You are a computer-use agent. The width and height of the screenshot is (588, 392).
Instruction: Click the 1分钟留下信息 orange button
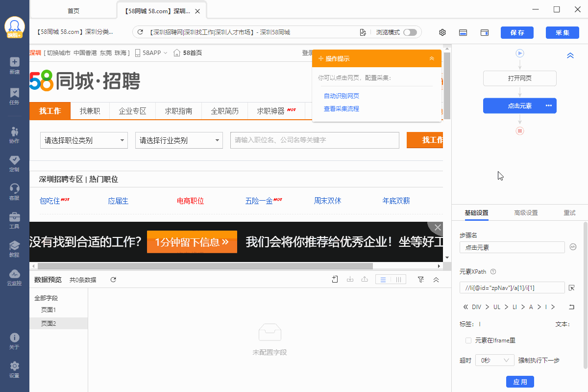(x=192, y=242)
